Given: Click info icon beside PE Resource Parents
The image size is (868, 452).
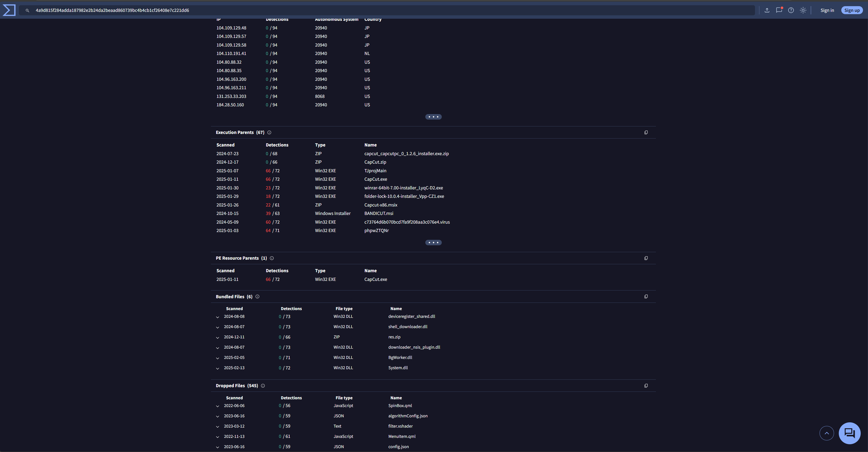Looking at the screenshot, I should [272, 258].
